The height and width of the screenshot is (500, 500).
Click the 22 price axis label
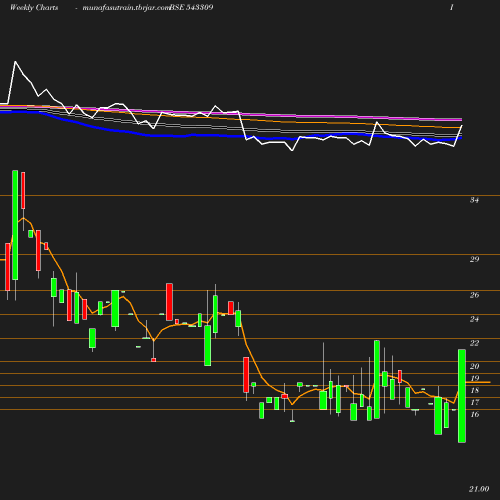474,343
